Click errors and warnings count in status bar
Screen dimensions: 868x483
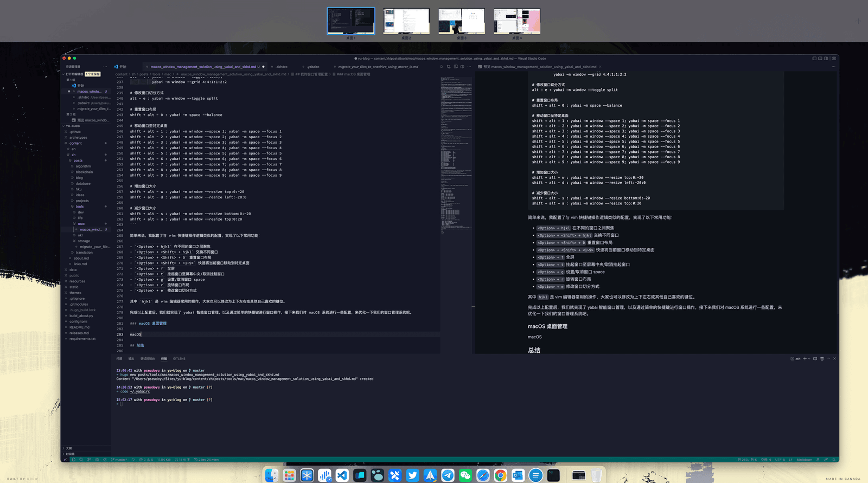pos(146,460)
